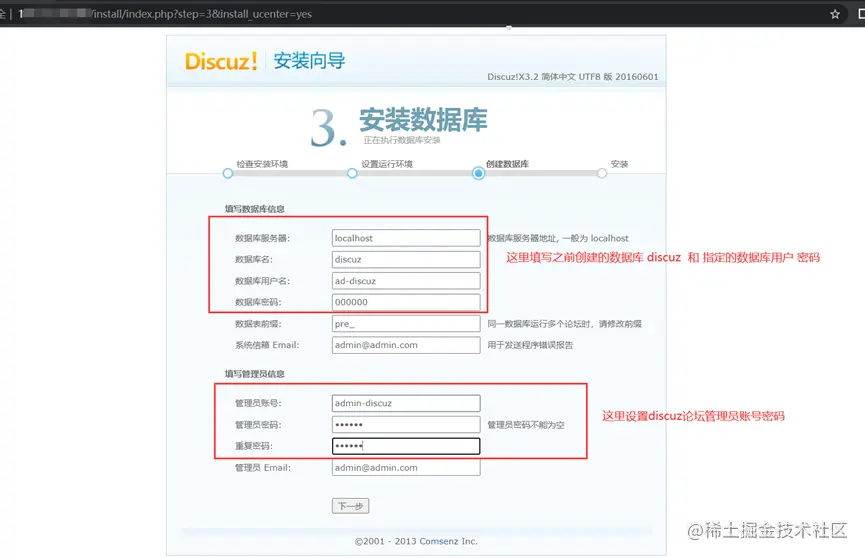Image resolution: width=865 pixels, height=558 pixels.
Task: Click the 安装向导 header text
Action: tap(309, 61)
